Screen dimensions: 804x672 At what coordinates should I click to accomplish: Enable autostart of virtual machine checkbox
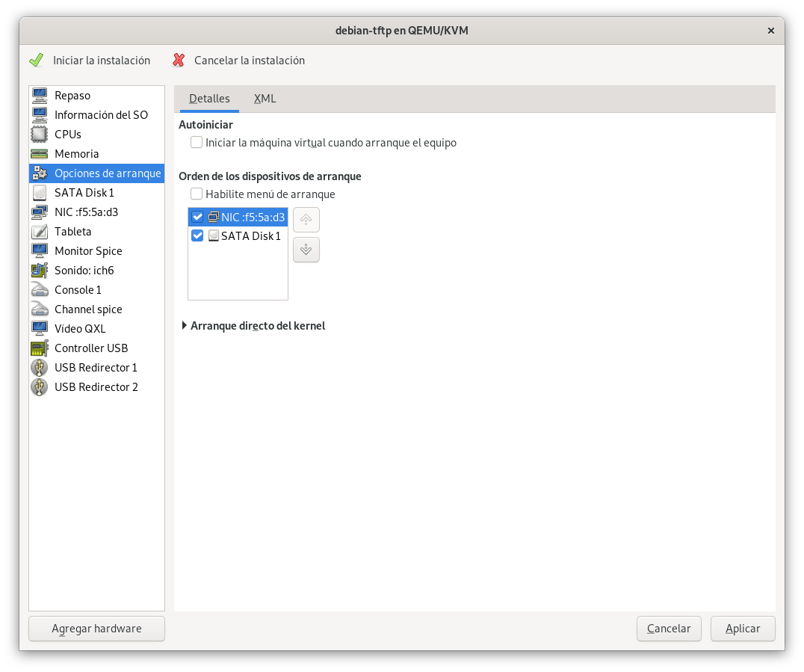click(197, 142)
